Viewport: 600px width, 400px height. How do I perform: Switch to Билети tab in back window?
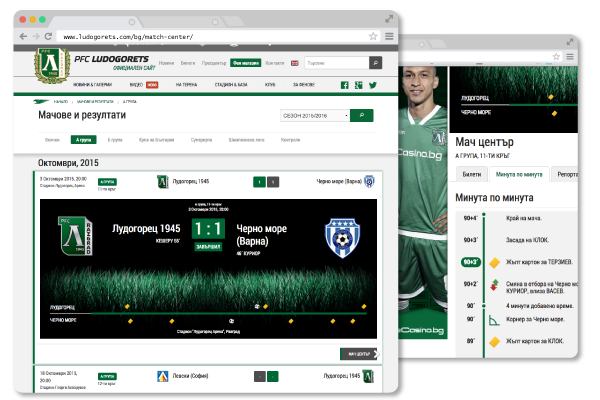pyautogui.click(x=472, y=175)
